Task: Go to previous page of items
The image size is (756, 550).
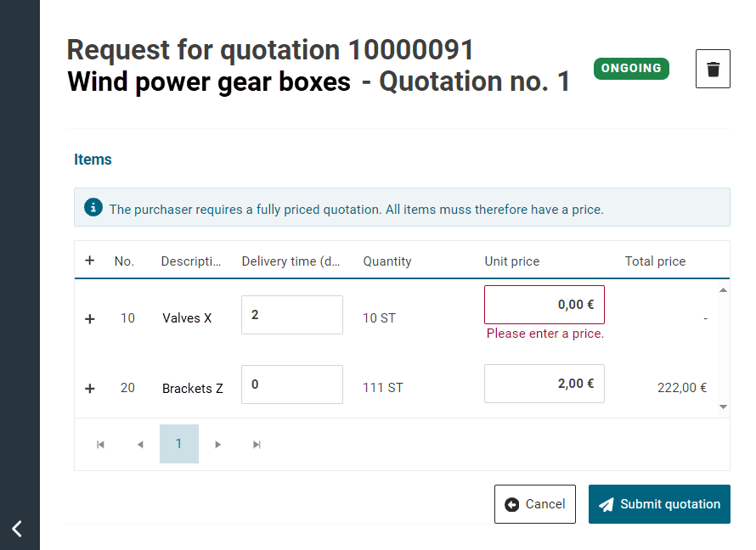Action: point(139,444)
